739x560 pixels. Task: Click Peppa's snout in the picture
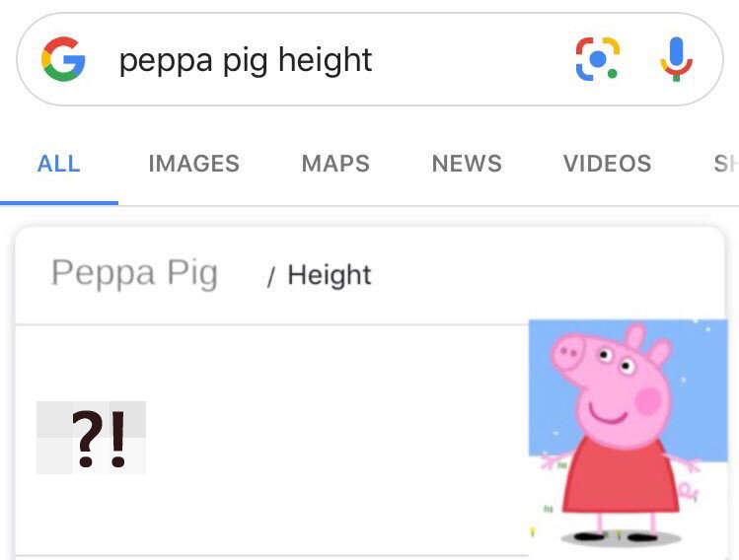(568, 351)
